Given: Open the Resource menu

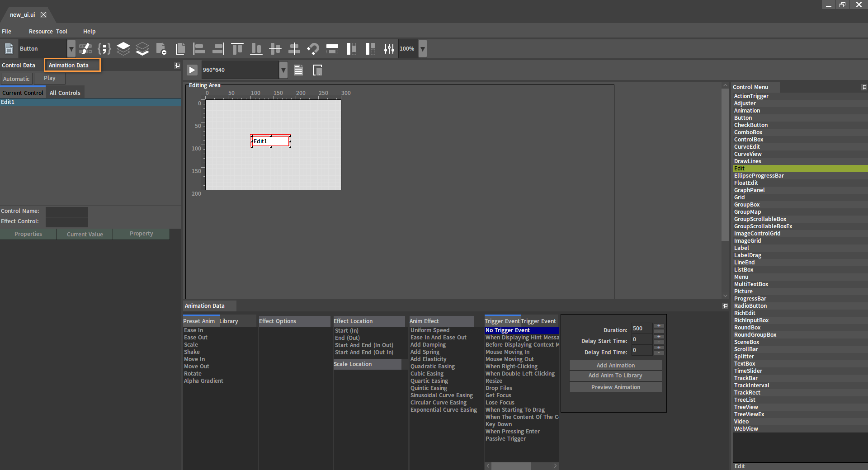Looking at the screenshot, I should tap(41, 32).
